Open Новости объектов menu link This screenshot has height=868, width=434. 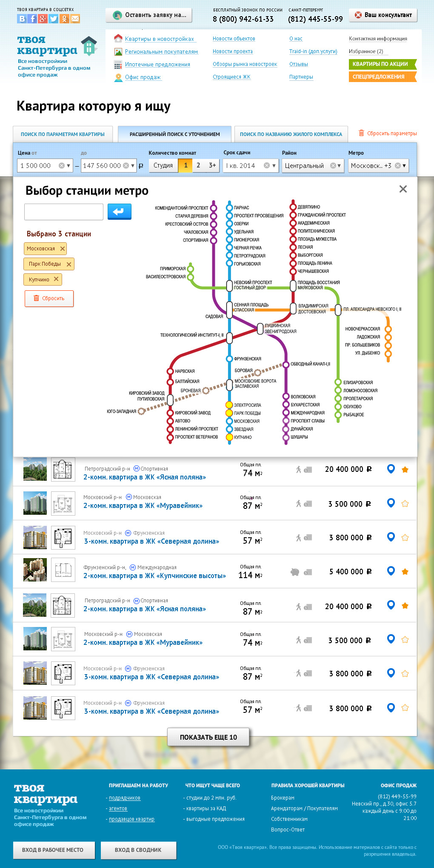tap(234, 39)
